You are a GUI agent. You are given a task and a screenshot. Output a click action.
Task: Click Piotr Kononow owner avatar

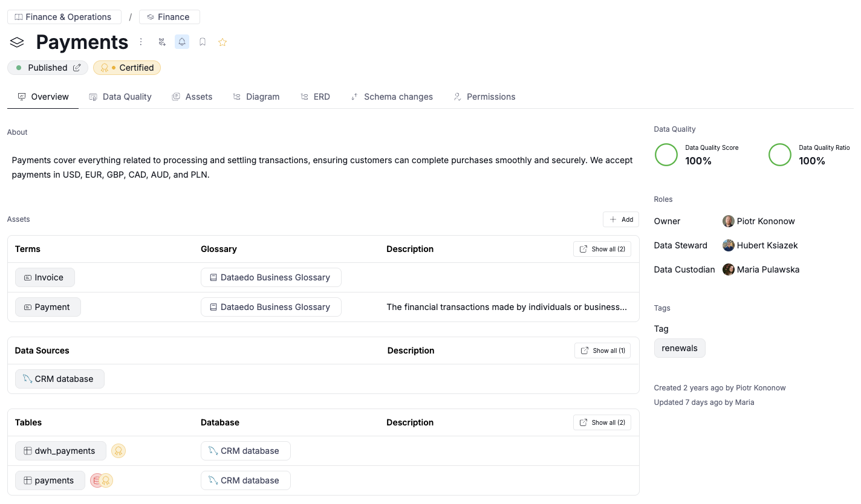728,221
